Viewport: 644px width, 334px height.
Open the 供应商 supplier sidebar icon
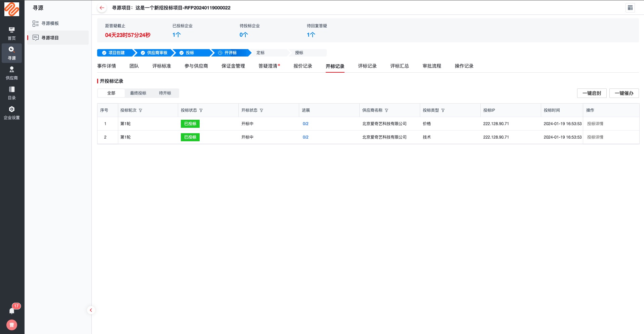[x=12, y=73]
